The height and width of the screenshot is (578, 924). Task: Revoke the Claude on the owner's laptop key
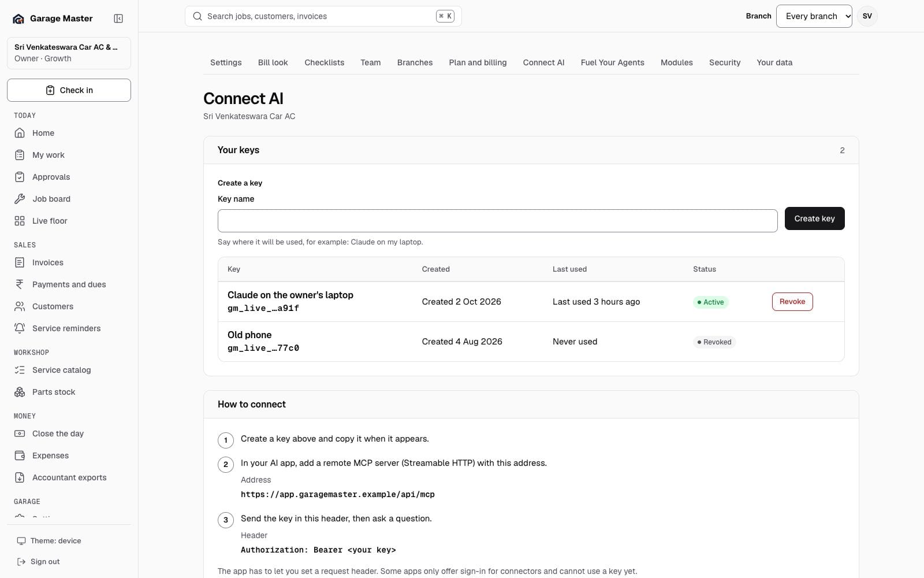point(792,302)
